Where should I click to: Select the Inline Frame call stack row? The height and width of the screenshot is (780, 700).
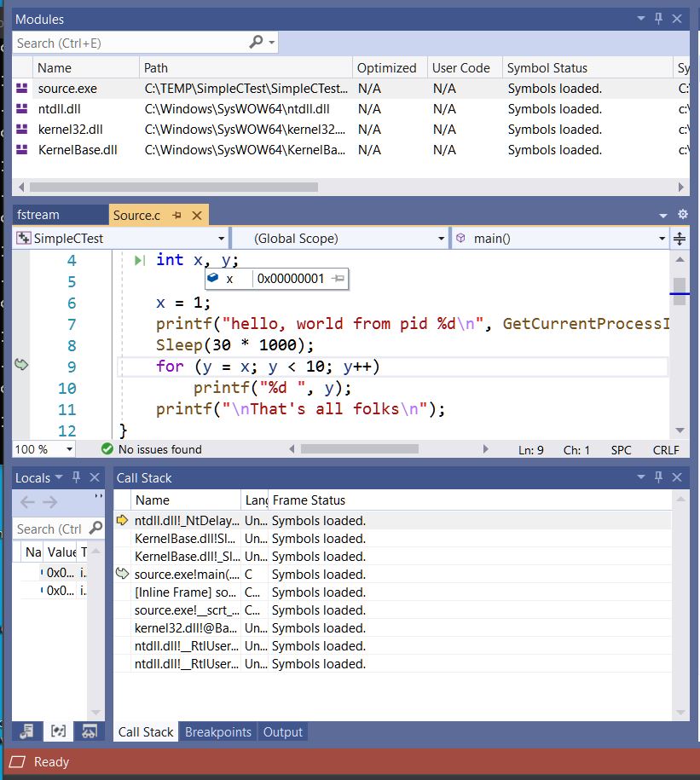click(393, 592)
